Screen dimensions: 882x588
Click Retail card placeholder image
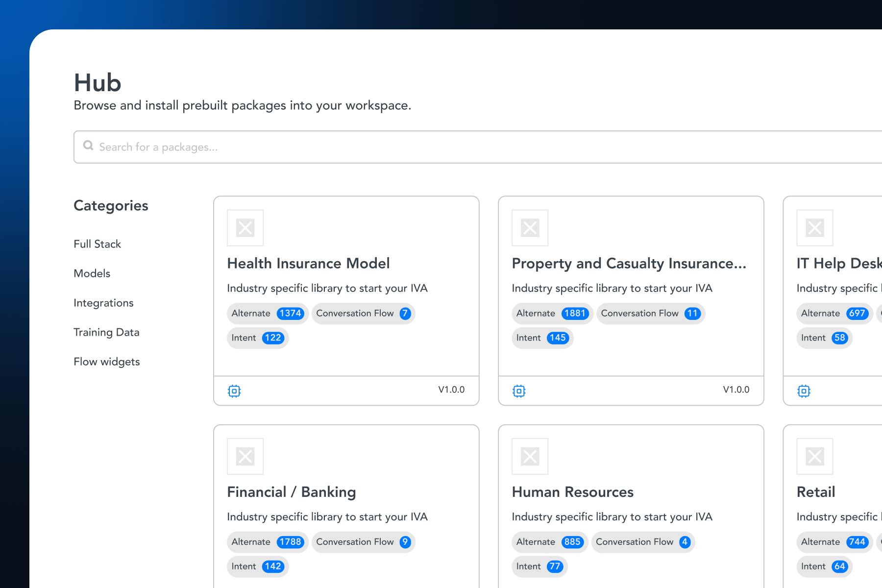pyautogui.click(x=814, y=456)
